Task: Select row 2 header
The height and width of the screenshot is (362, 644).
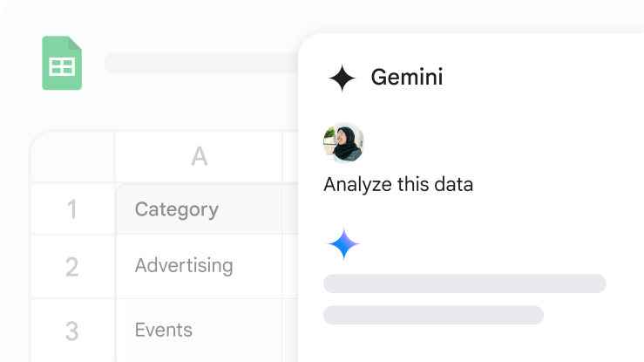Action: pos(72,266)
